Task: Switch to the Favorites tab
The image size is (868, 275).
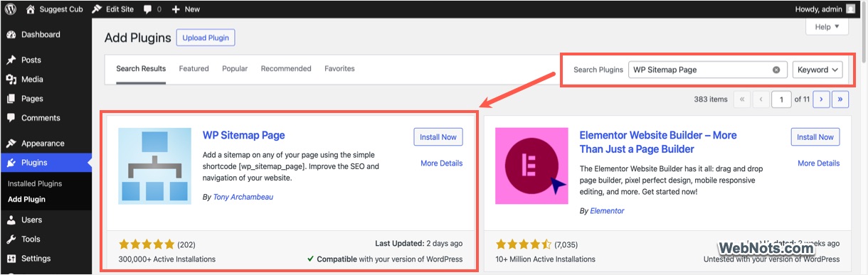Action: pyautogui.click(x=339, y=69)
